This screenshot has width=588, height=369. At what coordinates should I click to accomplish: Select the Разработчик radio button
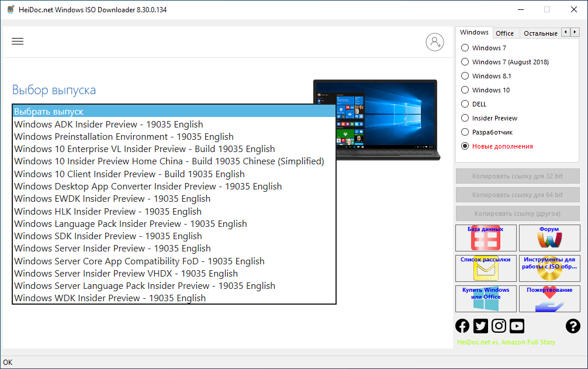[465, 132]
